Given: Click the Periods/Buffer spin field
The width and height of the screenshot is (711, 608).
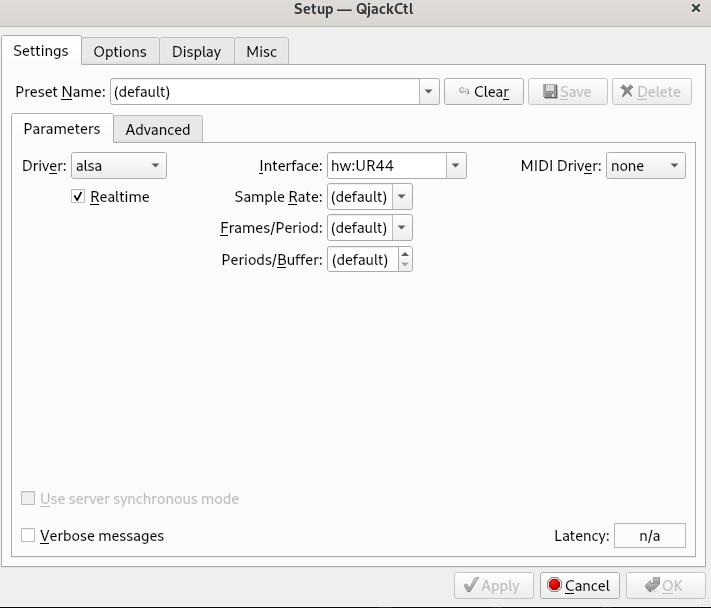Looking at the screenshot, I should (x=363, y=259).
